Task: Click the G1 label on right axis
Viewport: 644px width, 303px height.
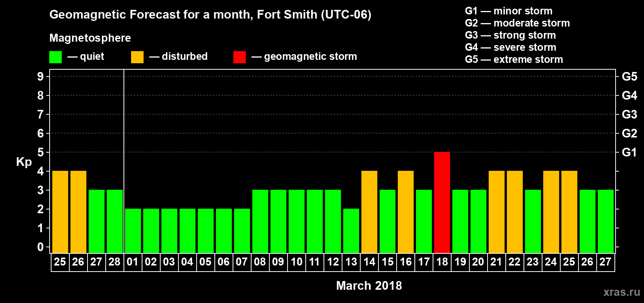Action: 630,152
